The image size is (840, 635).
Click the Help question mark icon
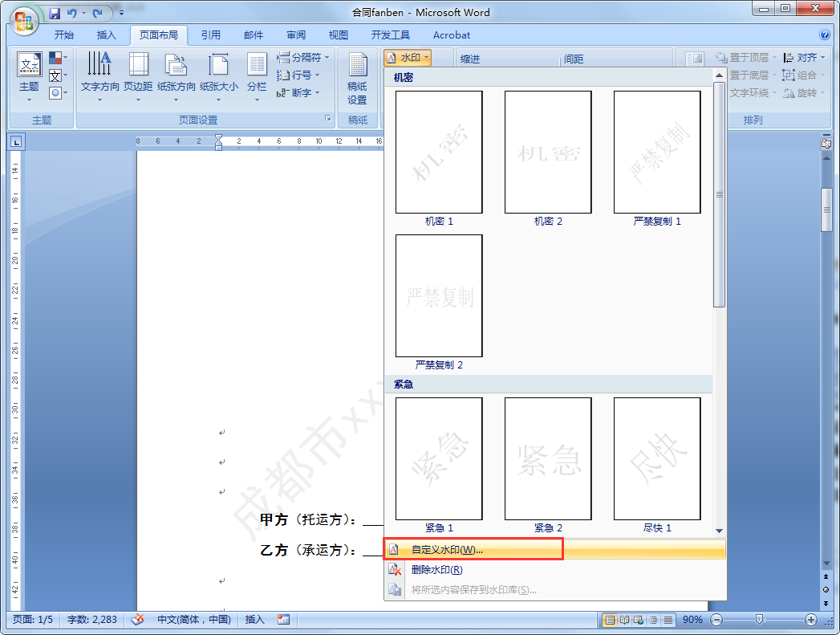coord(825,35)
